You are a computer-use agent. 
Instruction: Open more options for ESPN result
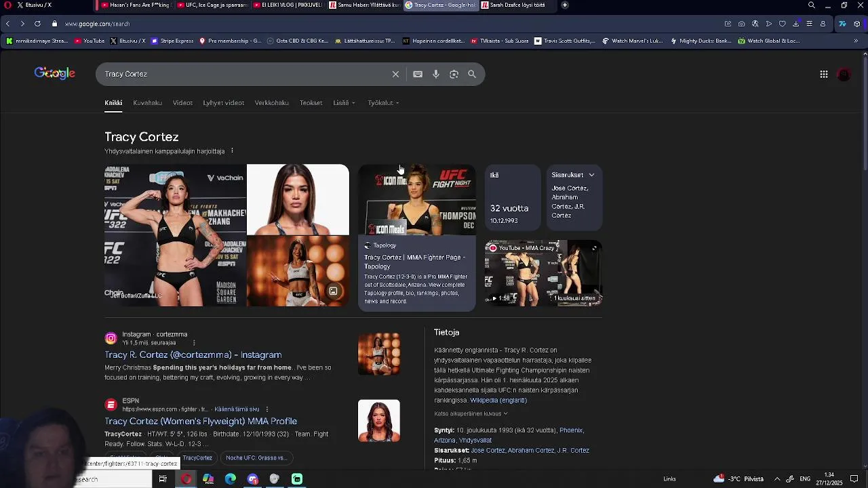(x=267, y=409)
